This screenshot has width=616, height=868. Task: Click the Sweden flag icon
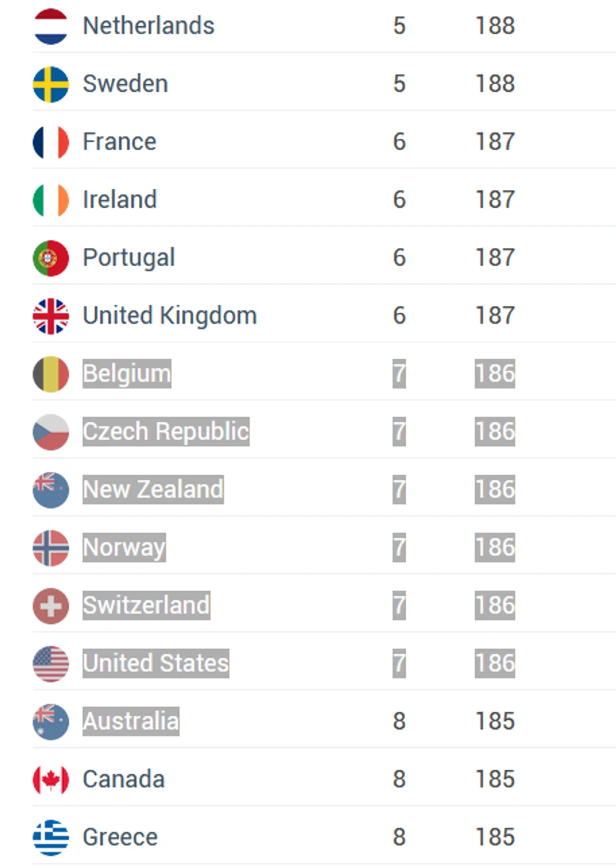tap(50, 84)
